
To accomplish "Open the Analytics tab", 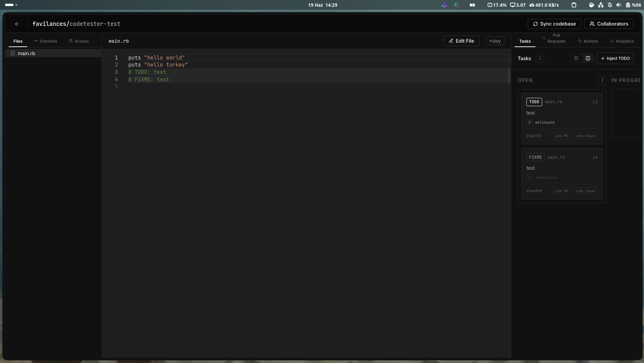I will coord(622,41).
